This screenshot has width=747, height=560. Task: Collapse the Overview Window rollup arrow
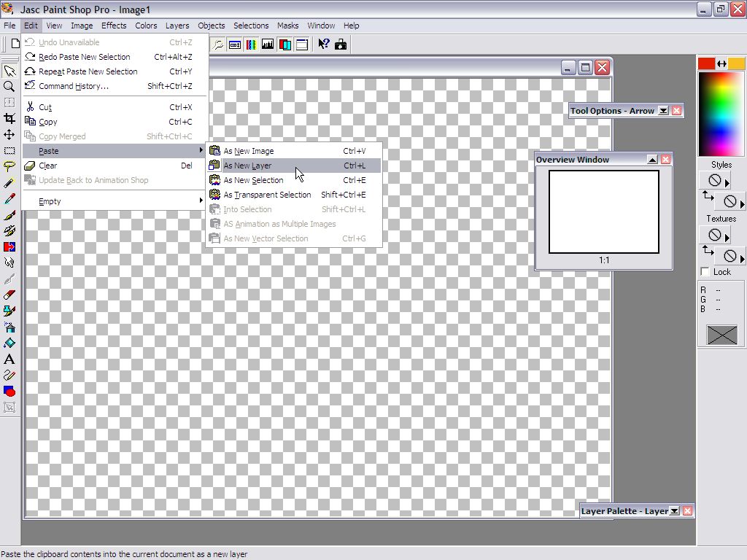652,160
